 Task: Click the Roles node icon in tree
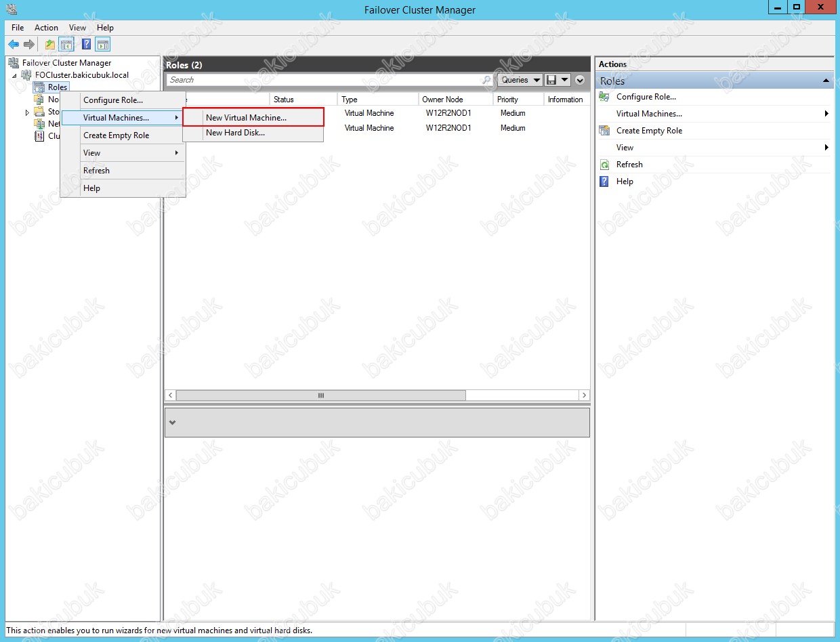[39, 87]
